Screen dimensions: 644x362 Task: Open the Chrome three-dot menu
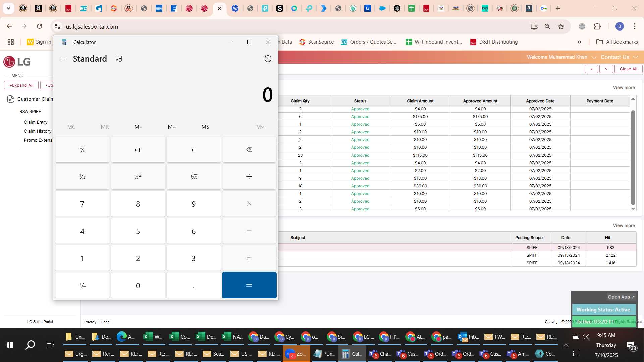click(x=635, y=26)
